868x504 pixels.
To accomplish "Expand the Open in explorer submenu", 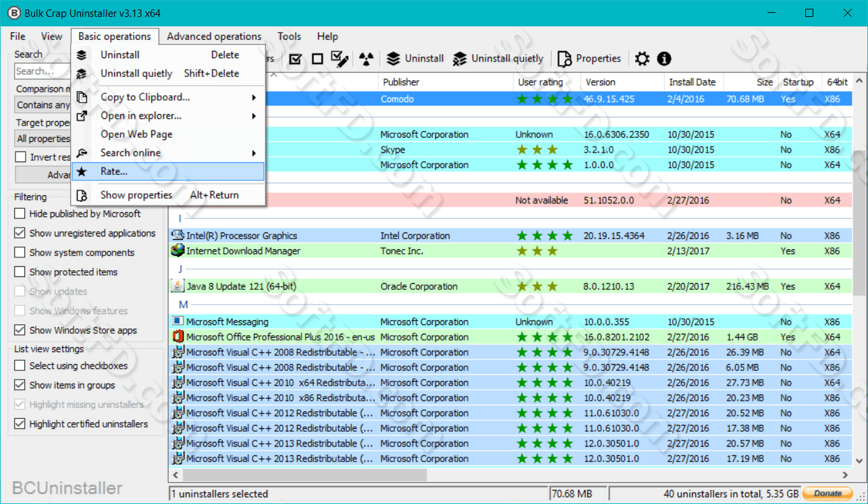I will (168, 116).
